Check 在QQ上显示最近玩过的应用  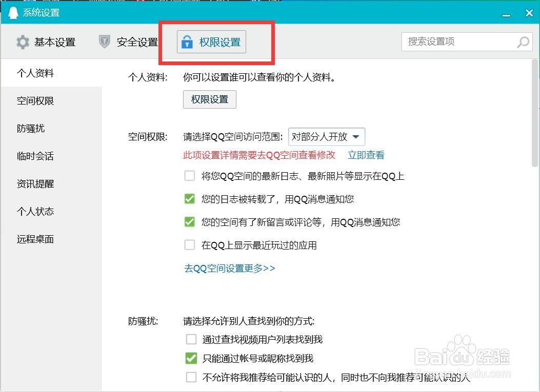point(190,245)
